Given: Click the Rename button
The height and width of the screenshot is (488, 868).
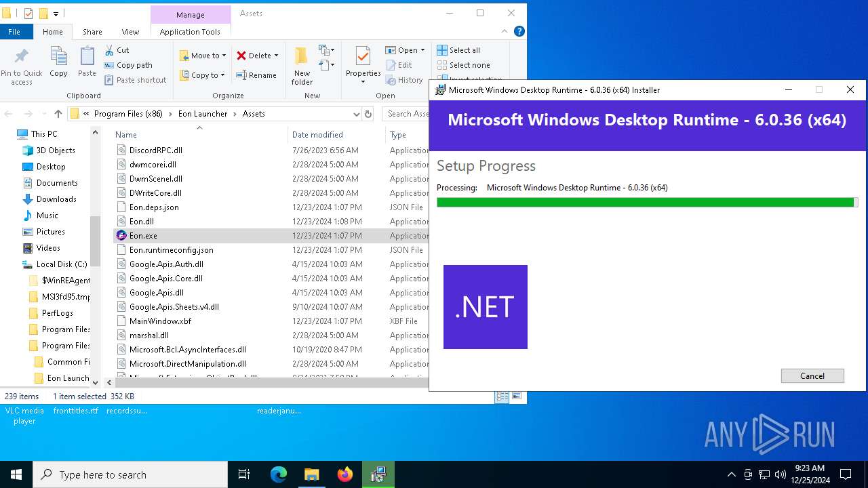Looking at the screenshot, I should (256, 75).
